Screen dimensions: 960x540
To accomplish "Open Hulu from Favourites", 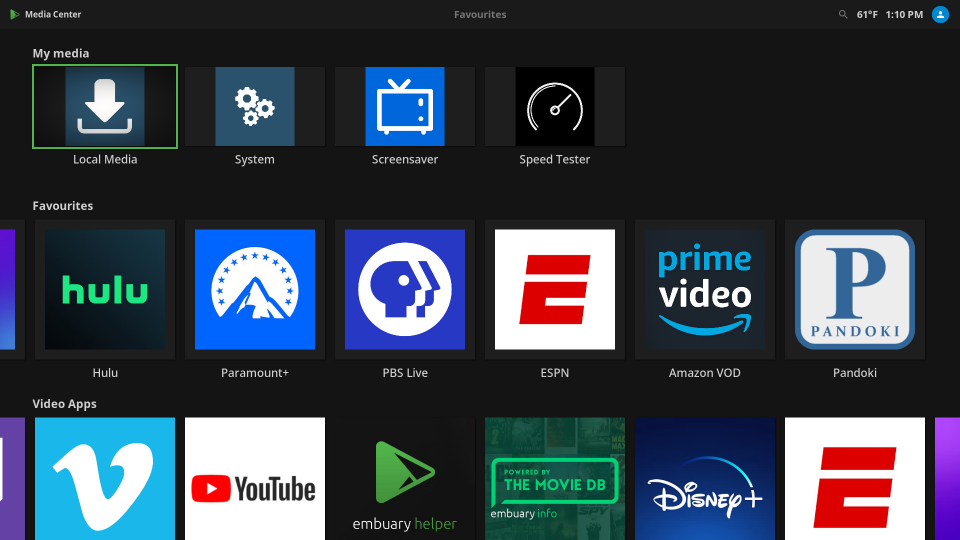I will [105, 290].
